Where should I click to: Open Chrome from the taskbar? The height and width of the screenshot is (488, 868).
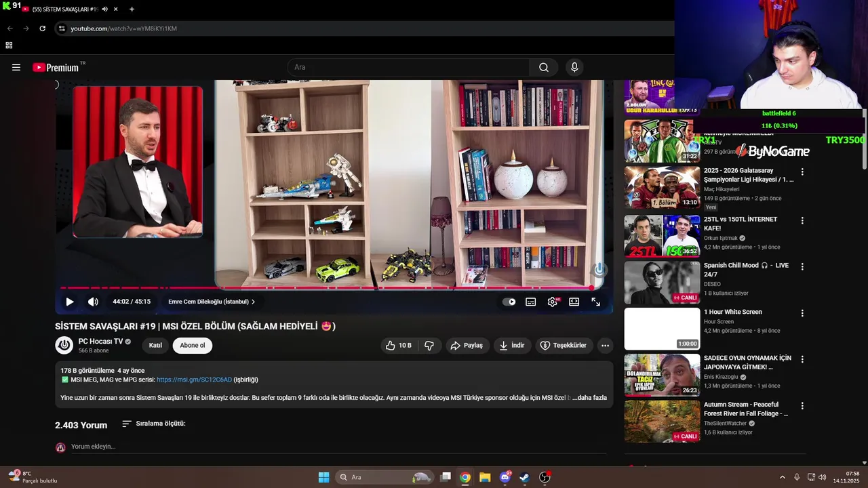465,477
